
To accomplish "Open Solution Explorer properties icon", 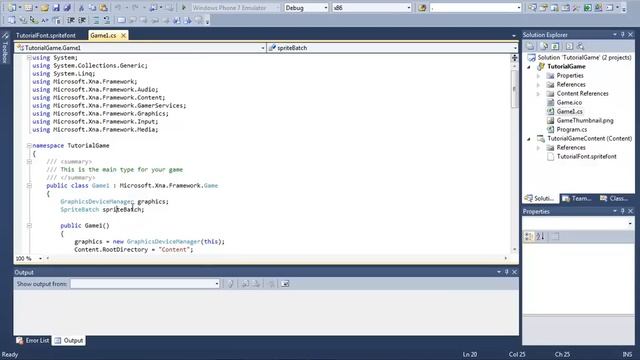I will (530, 46).
